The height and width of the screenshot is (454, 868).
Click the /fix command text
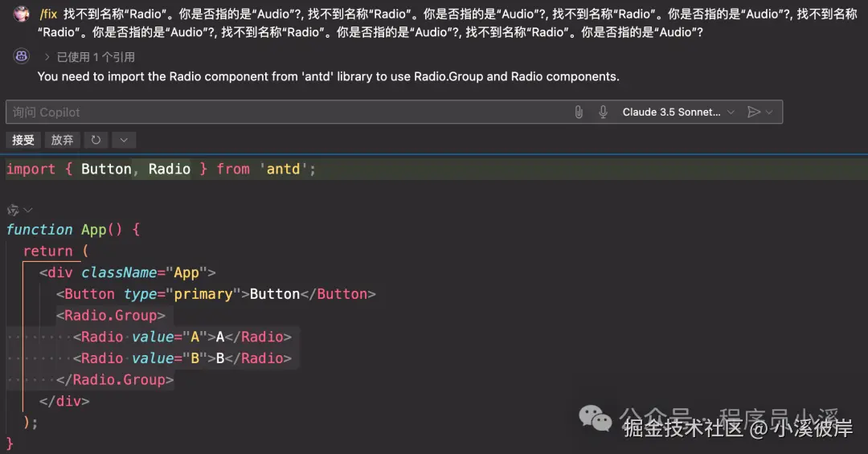[49, 14]
